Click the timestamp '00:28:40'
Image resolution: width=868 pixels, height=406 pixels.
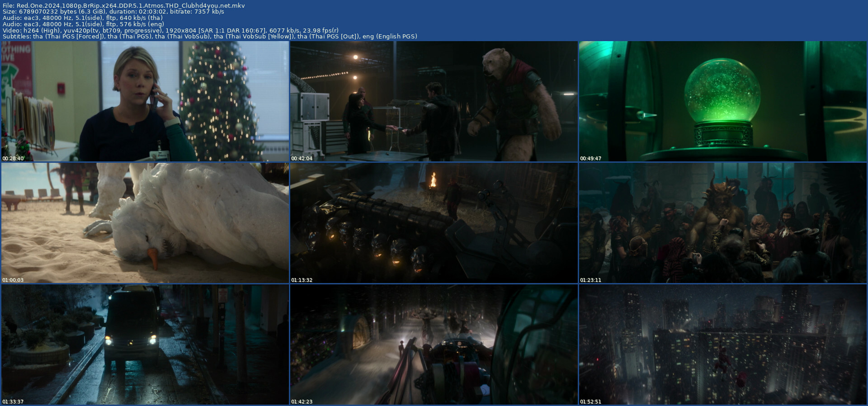[x=13, y=159]
